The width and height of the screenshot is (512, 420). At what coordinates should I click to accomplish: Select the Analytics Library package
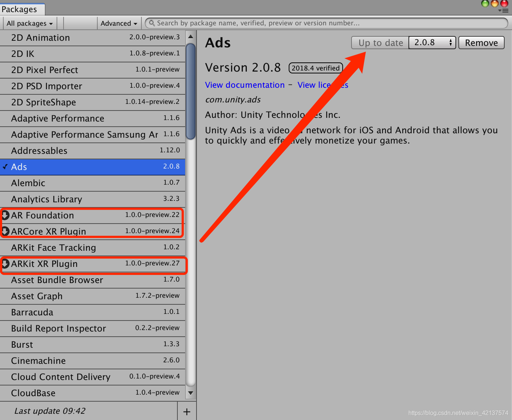93,199
